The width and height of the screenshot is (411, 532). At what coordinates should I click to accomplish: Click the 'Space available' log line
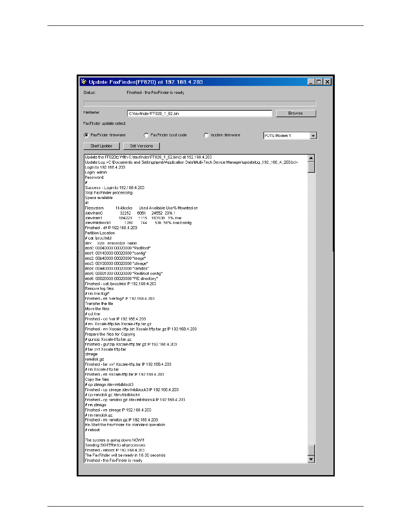coord(99,198)
